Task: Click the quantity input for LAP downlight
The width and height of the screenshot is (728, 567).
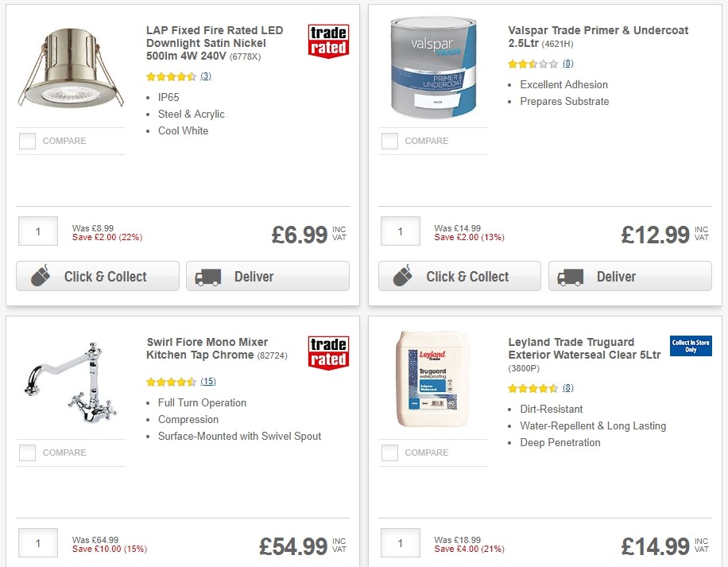Action: (37, 231)
